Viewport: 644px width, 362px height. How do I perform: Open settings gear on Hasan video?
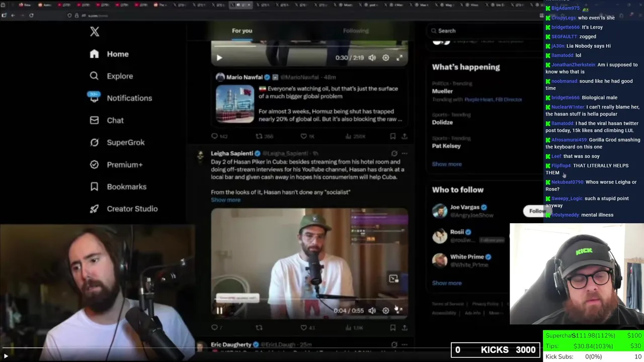coord(385,311)
